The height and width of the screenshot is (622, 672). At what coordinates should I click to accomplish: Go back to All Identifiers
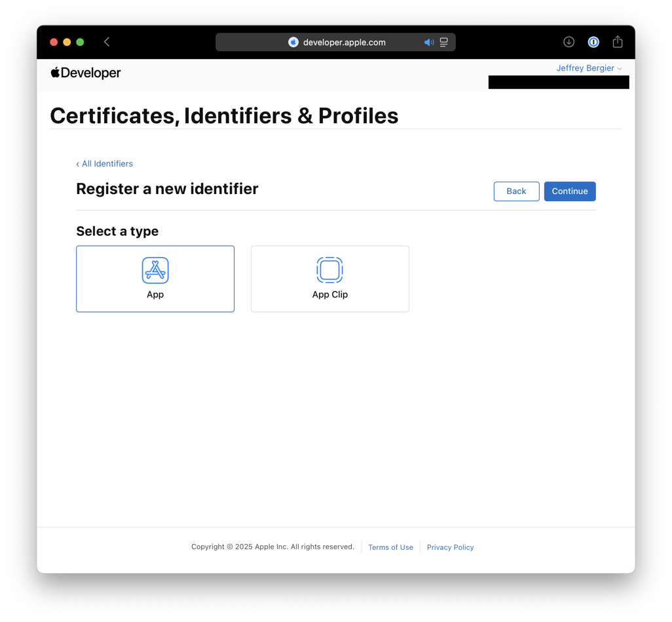click(x=105, y=164)
